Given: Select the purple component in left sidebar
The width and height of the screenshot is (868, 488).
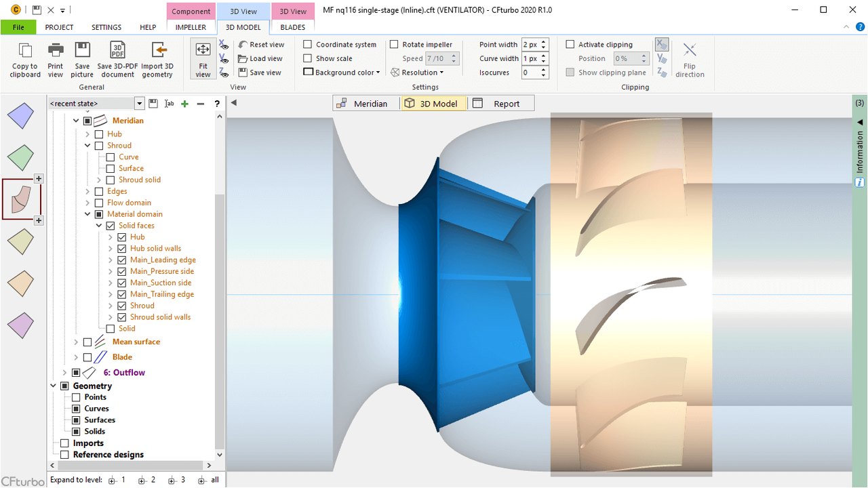Looking at the screenshot, I should coord(20,325).
